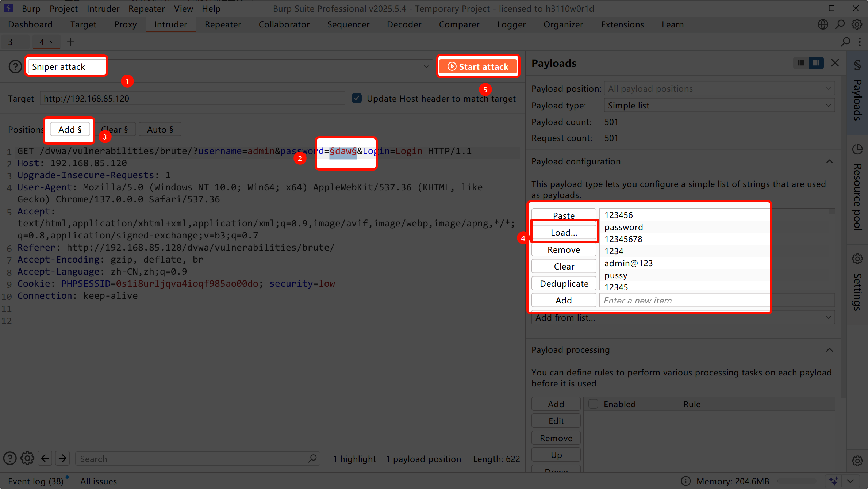Click the forward arrow in search bar
This screenshot has height=489, width=868.
pyautogui.click(x=62, y=458)
